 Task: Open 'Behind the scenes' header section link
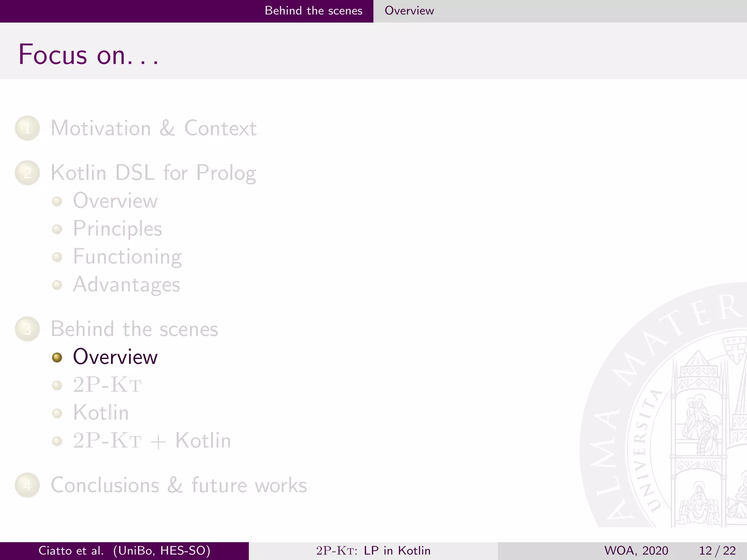pyautogui.click(x=314, y=11)
